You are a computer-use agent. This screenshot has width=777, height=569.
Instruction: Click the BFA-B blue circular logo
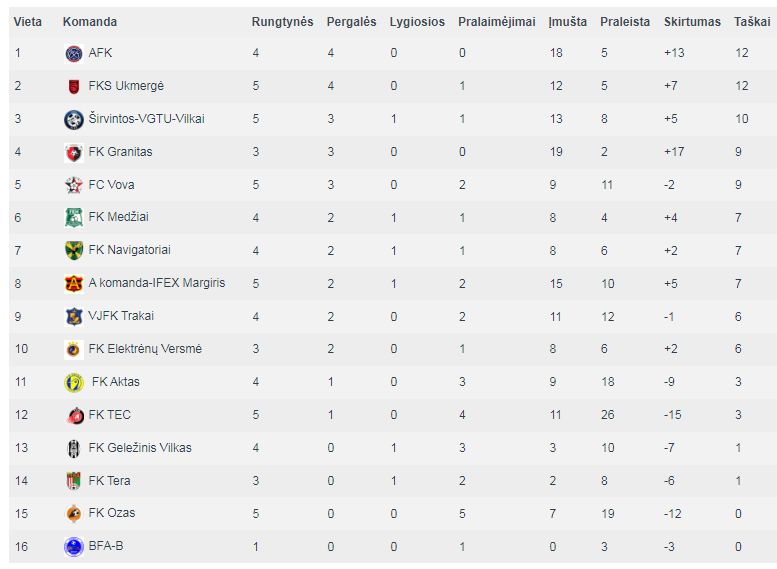point(74,547)
